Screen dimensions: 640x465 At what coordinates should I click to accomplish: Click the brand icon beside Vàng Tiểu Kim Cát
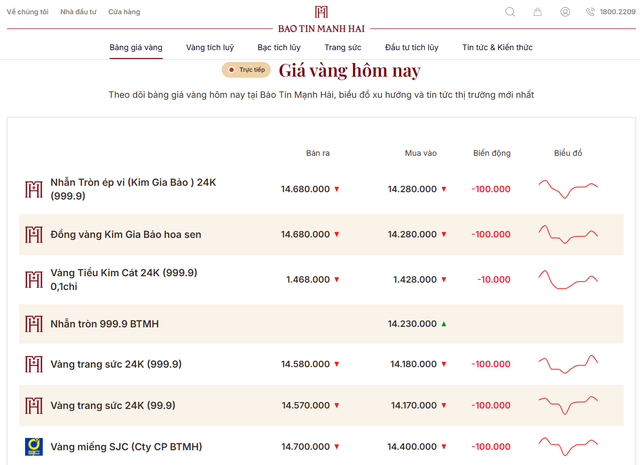point(33,280)
